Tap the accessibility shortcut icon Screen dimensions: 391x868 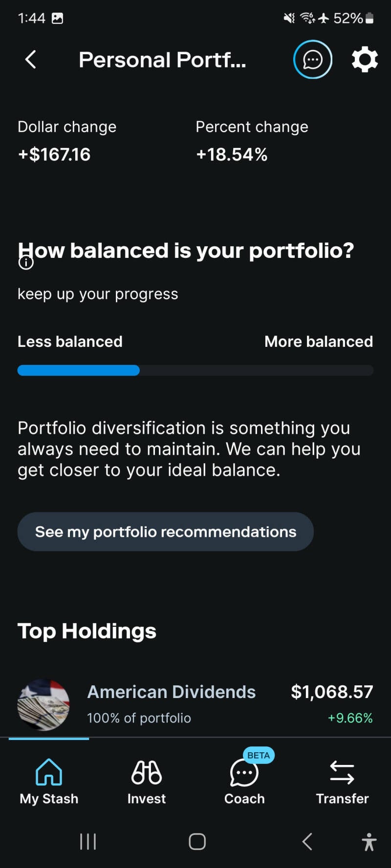tap(369, 842)
